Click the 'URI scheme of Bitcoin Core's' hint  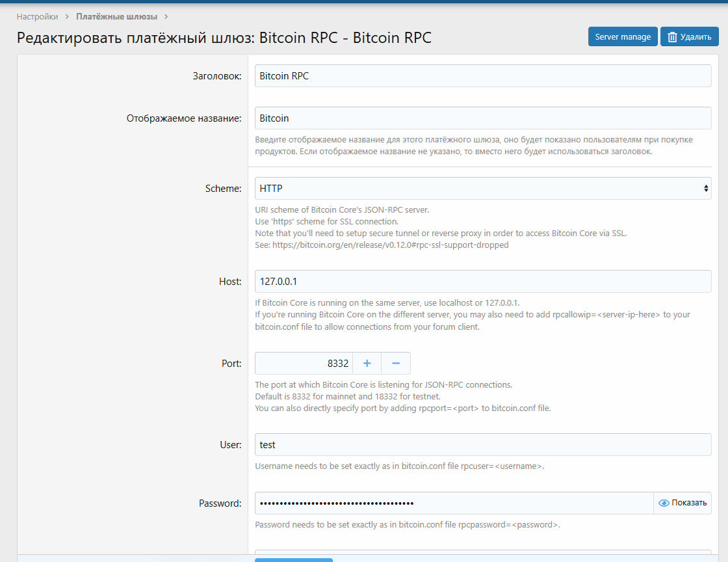pos(342,209)
